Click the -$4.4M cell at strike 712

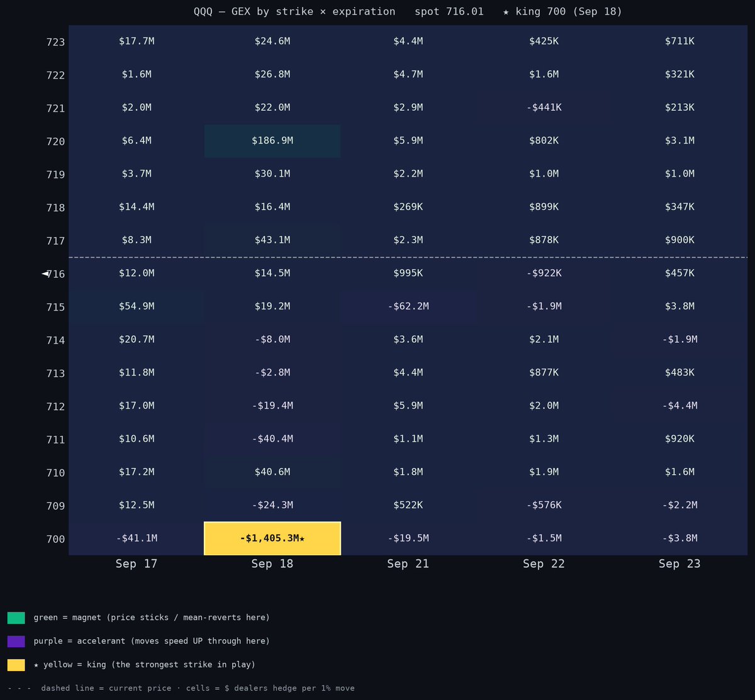pos(679,406)
